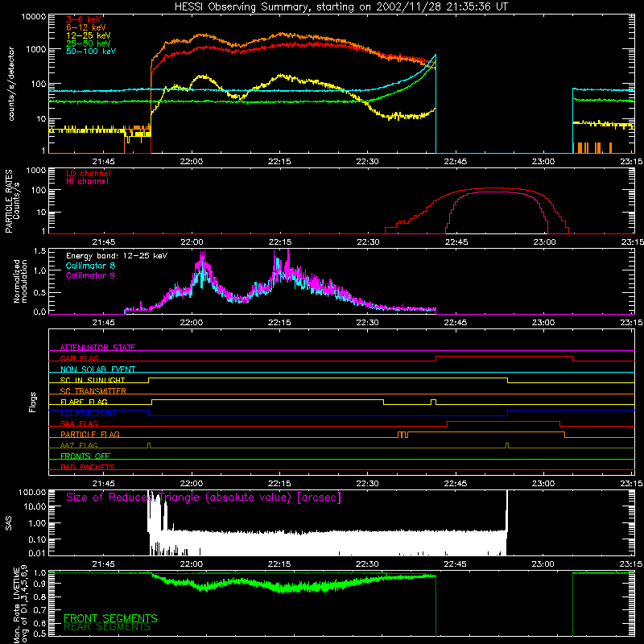644x644 pixels.
Task: Click the Mon. Rate LIVETIME axis label
Action: click(x=20, y=604)
